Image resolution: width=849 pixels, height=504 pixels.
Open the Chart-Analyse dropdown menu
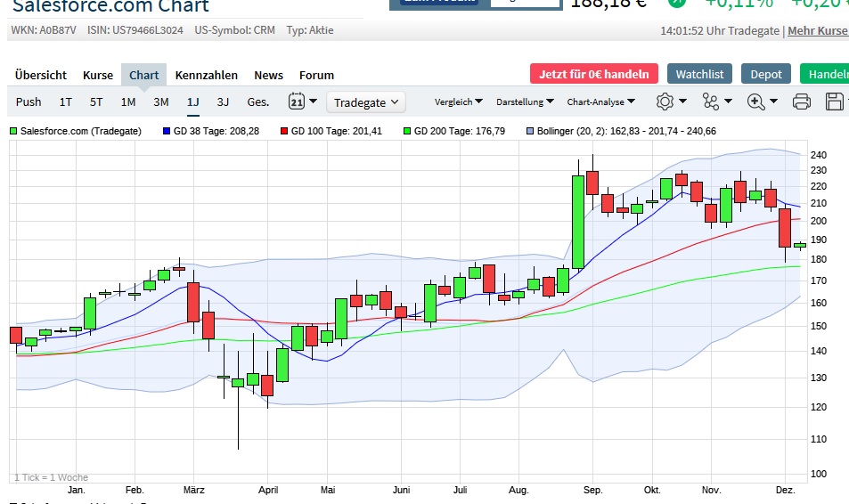pyautogui.click(x=601, y=102)
